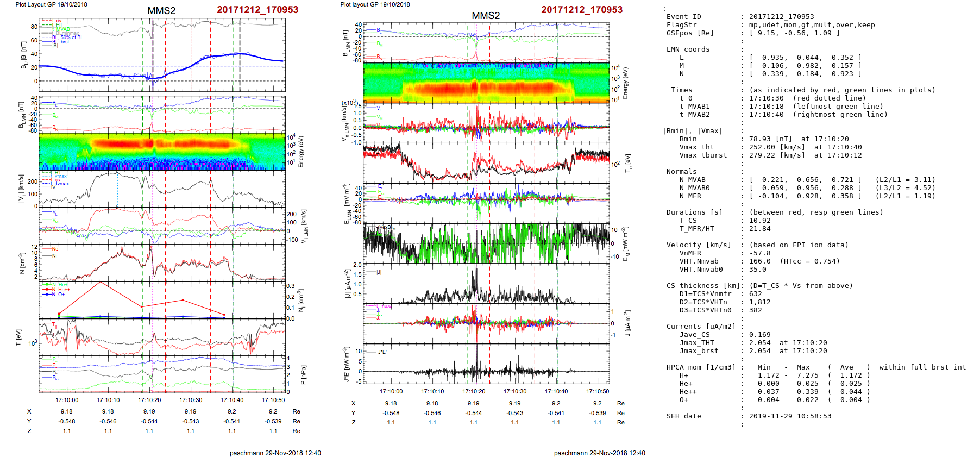Click the N [cm-3] density panel in left plot
Viewport: 980px width, 457px height.
(x=162, y=262)
